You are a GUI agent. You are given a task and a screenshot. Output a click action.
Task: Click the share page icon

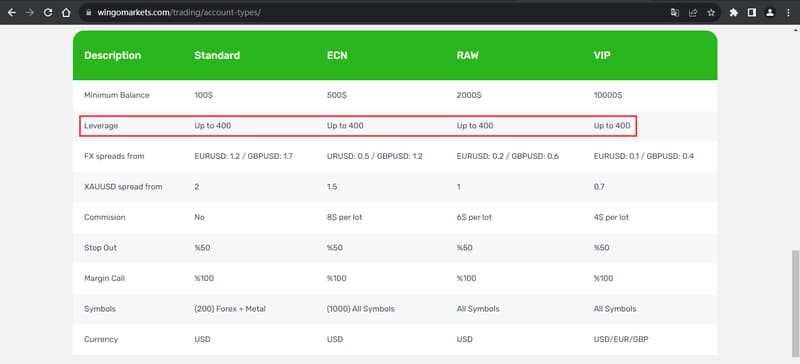(693, 13)
